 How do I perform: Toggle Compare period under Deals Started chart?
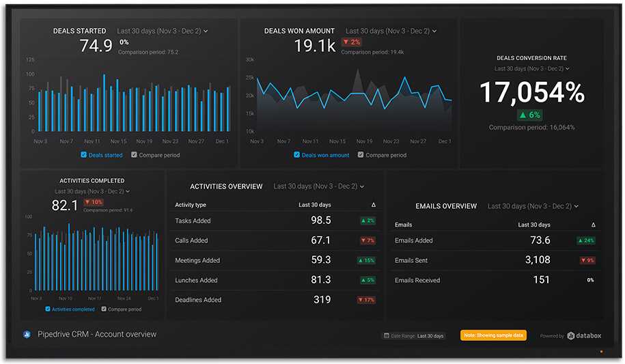pyautogui.click(x=134, y=155)
